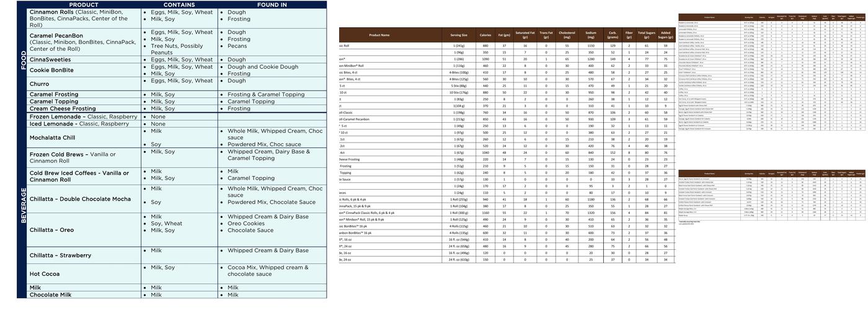
Task: Click the PRODUCT column header in allergen table
Action: [83, 4]
